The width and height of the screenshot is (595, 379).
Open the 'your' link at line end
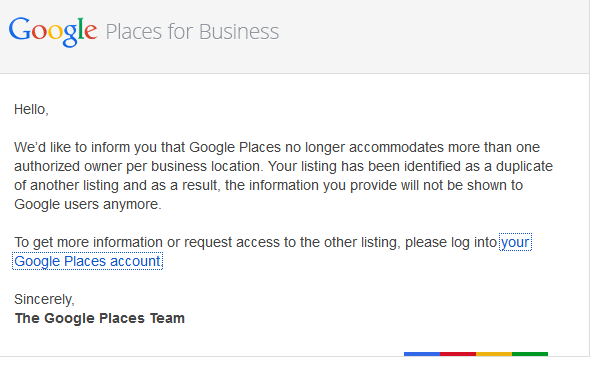pyautogui.click(x=515, y=242)
